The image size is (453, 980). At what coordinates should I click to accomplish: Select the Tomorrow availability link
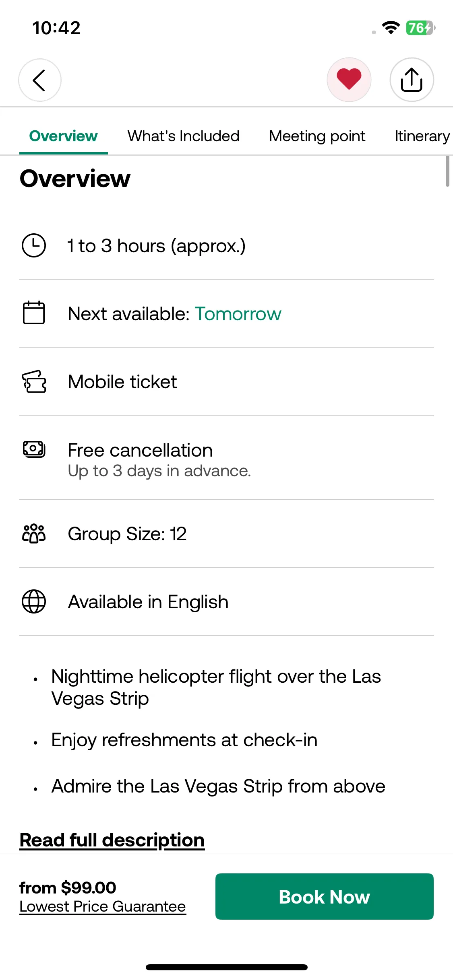[238, 314]
